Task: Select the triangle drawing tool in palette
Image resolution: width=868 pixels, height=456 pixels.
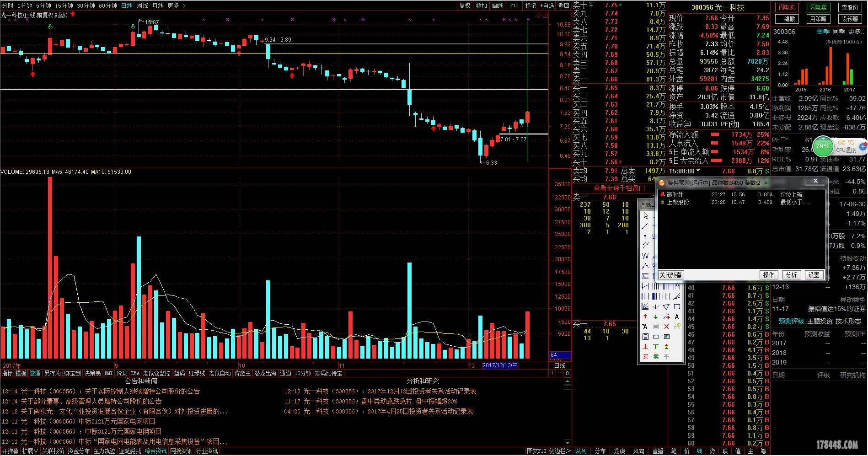Action: 666,306
